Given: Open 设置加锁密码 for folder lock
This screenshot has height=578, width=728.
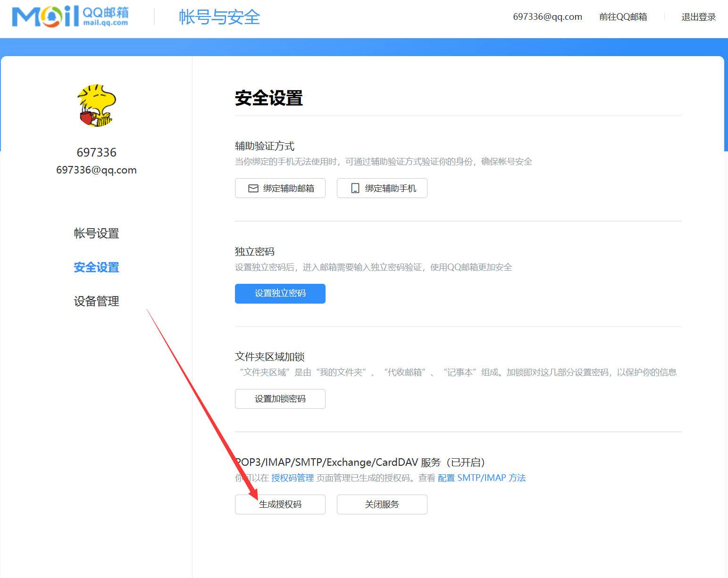Looking at the screenshot, I should click(280, 399).
